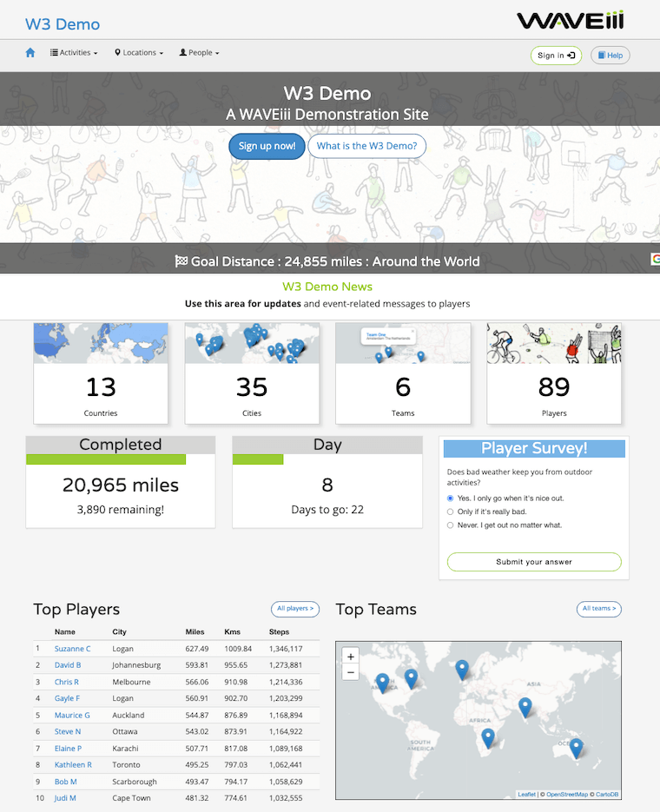Open player Steve N profile
Screen dimensions: 660x812
point(68,732)
